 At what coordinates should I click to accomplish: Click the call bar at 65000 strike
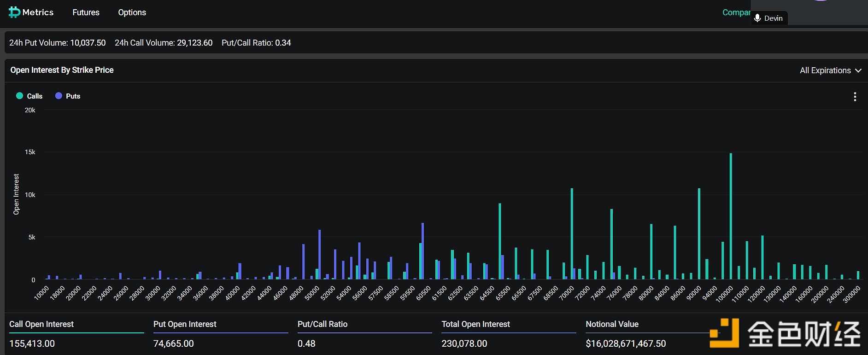tap(500, 241)
